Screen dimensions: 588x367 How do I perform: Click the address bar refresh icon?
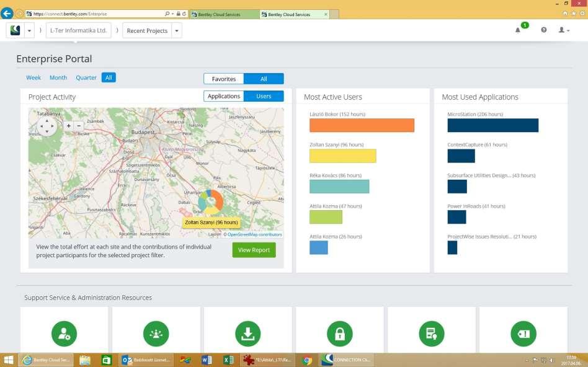184,14
